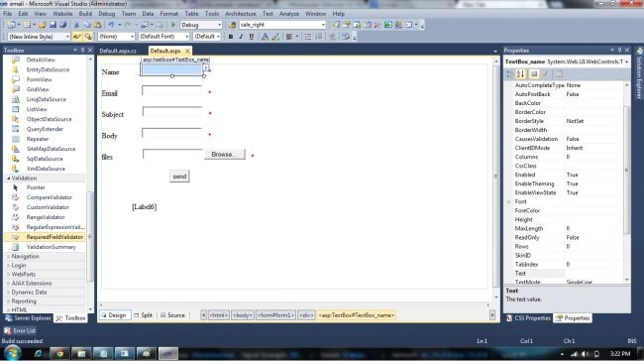Open the Build menu
This screenshot has width=644, height=361.
[x=85, y=14]
